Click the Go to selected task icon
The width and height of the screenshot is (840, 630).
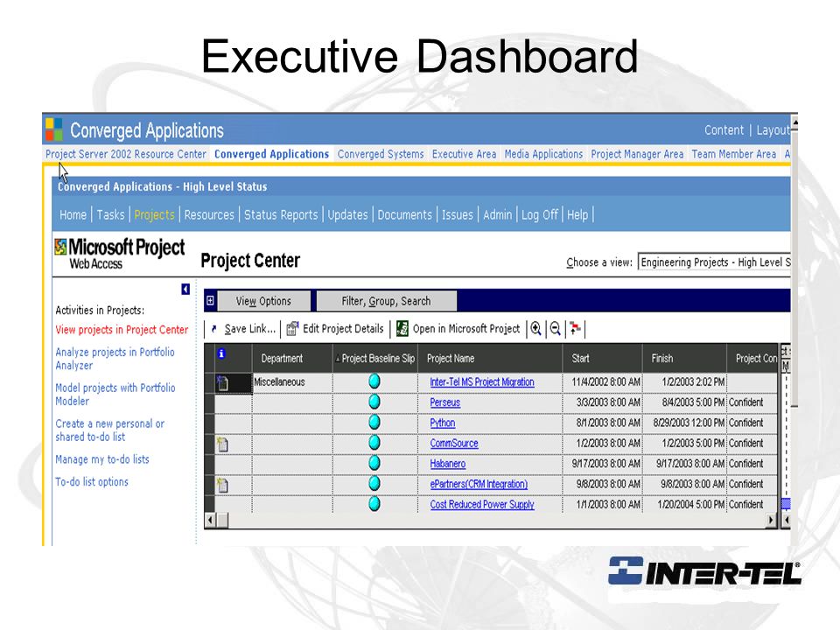click(x=576, y=328)
